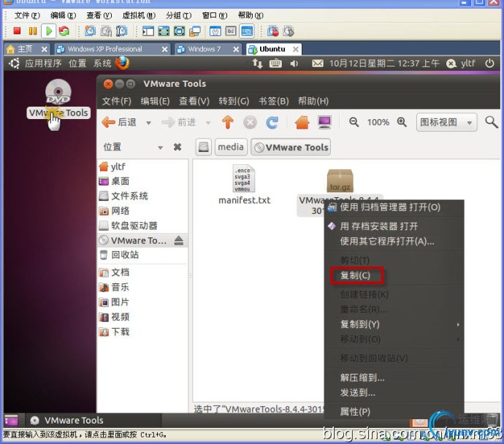Click the zoom out magnifier
The width and height of the screenshot is (504, 444).
click(x=354, y=122)
